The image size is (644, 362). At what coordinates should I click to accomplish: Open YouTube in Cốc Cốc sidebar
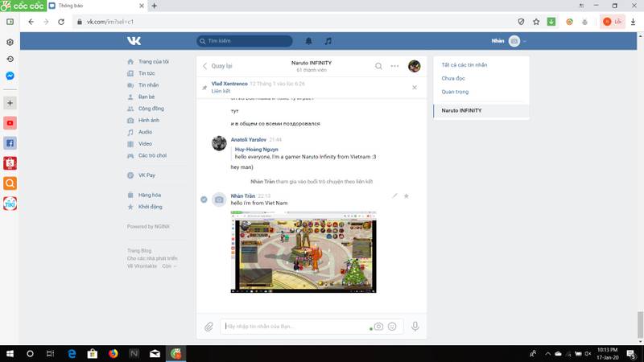click(10, 123)
